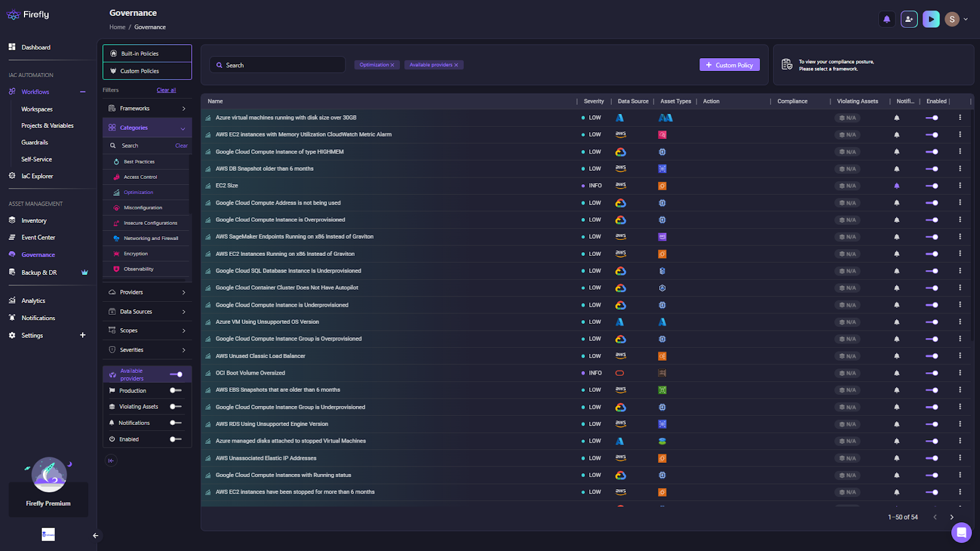Click the Dashboard icon in sidebar
This screenshot has width=980, height=551.
pyautogui.click(x=12, y=47)
